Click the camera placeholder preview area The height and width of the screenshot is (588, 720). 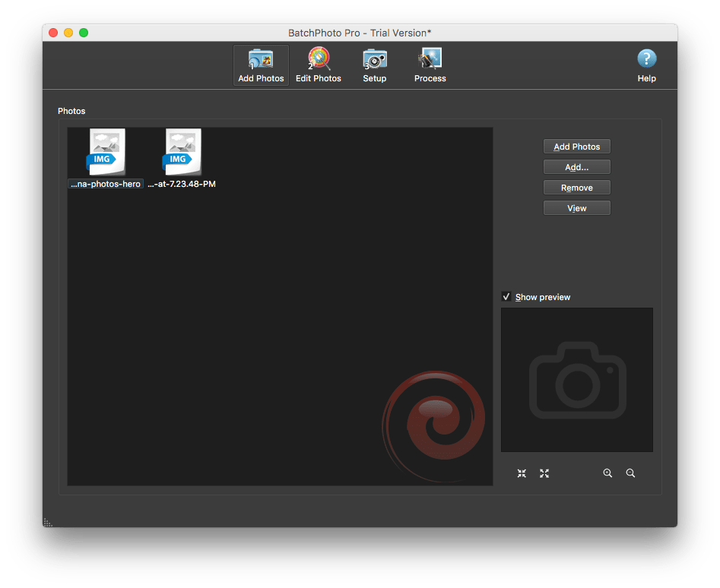(577, 380)
